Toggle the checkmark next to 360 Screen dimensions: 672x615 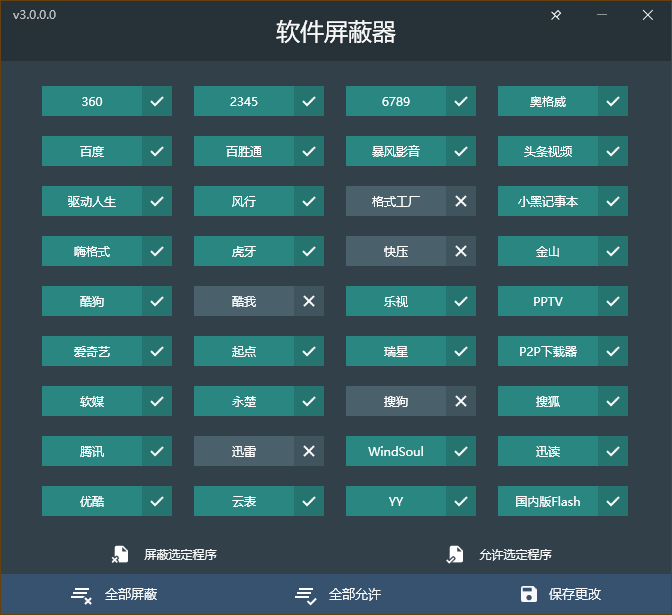click(x=157, y=101)
